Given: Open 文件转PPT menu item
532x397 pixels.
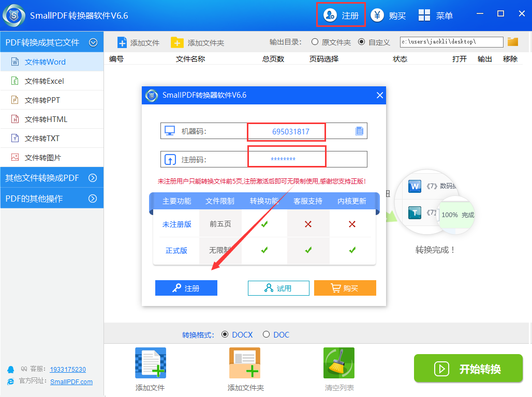Looking at the screenshot, I should (52, 100).
